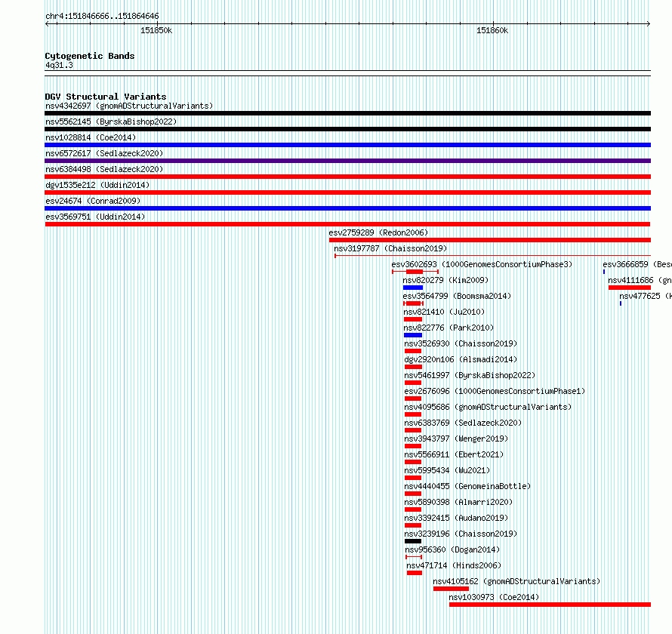
Task: Click nsv3943797 (Wenger2019) label
Action: [x=456, y=439]
